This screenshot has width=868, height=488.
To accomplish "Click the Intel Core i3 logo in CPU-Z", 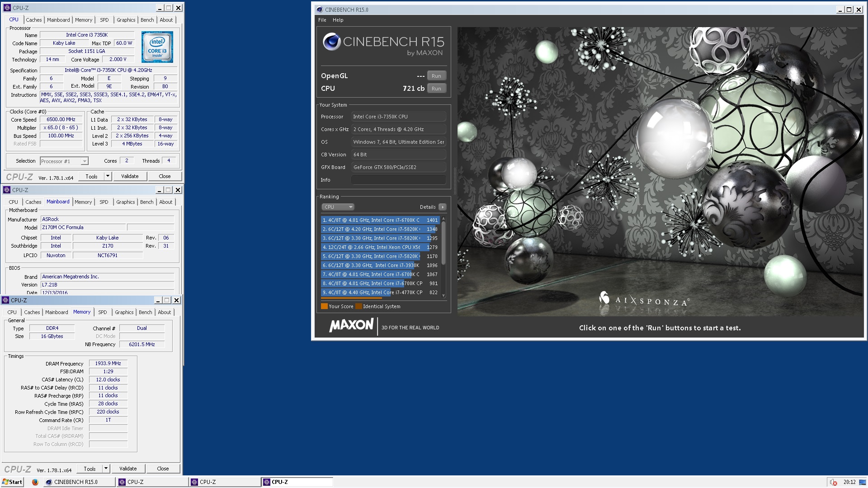I will (157, 47).
